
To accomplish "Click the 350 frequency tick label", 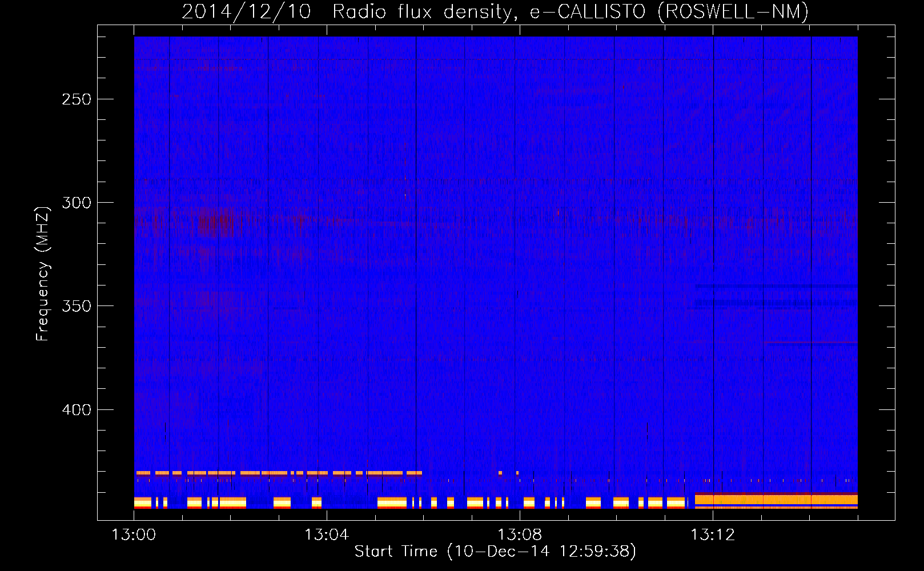I will [77, 306].
